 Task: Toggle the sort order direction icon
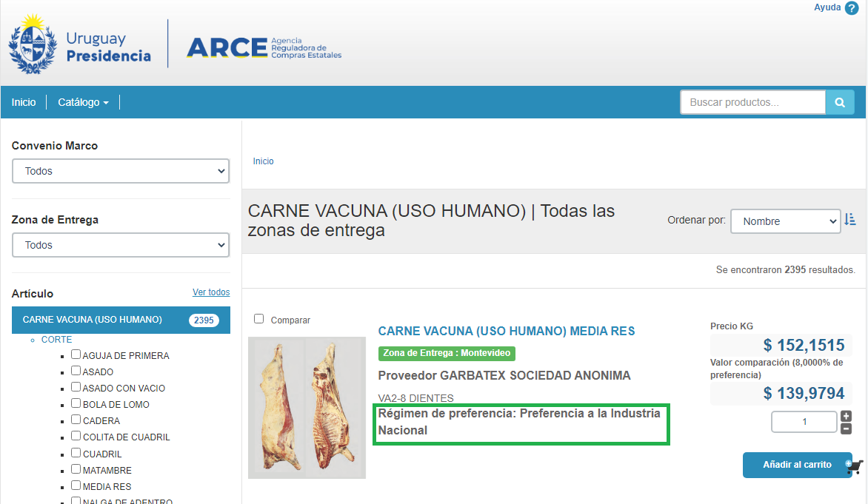(850, 220)
